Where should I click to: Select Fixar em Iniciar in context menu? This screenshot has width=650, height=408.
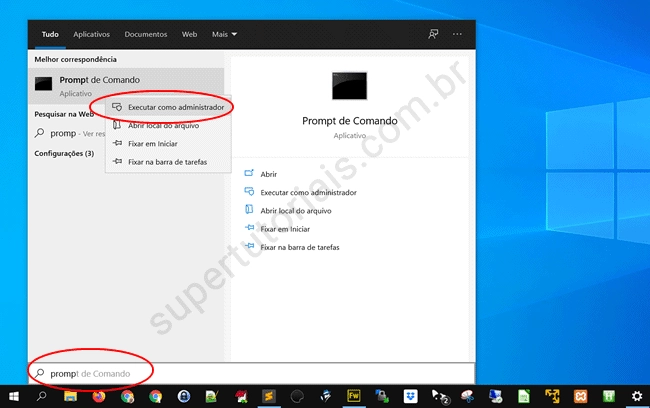[x=151, y=143]
